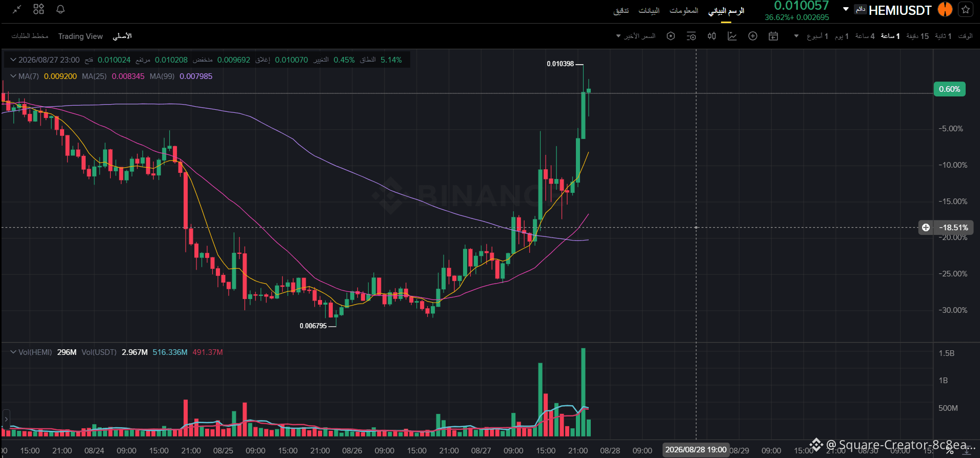Image resolution: width=980 pixels, height=458 pixels.
Task: Collapse the OHLC candle info legend
Action: [13, 60]
